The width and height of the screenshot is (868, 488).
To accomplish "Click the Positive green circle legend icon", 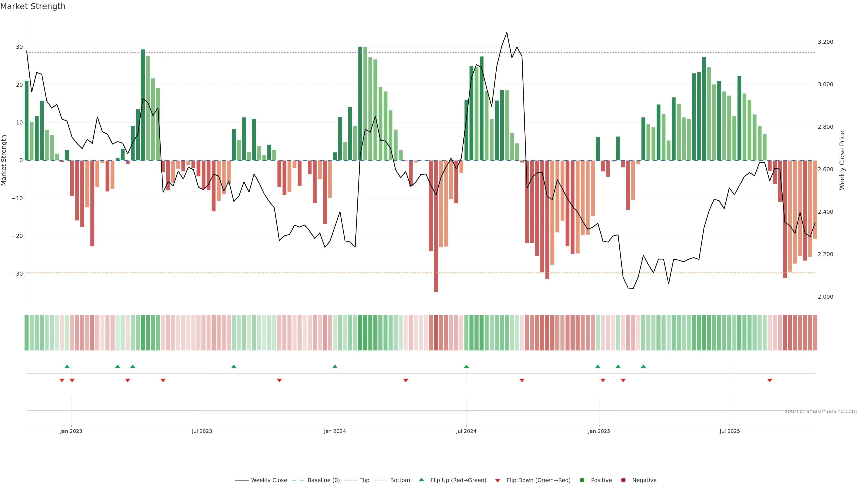I will (582, 480).
